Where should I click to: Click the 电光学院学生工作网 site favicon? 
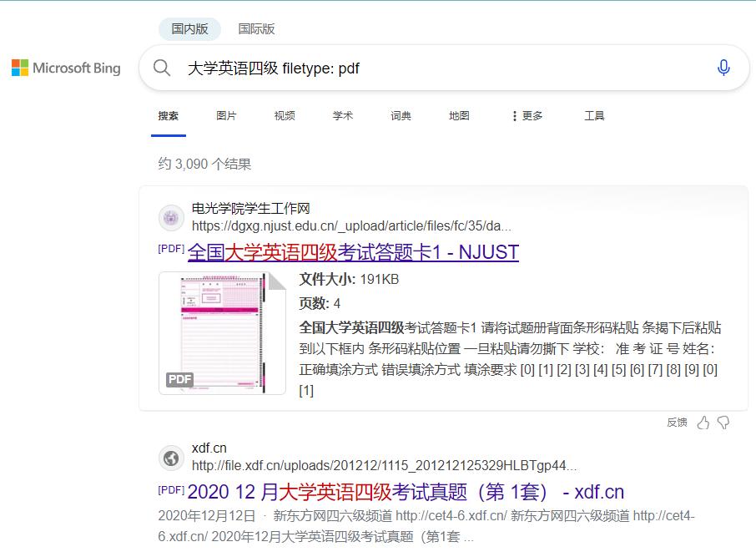click(x=171, y=218)
